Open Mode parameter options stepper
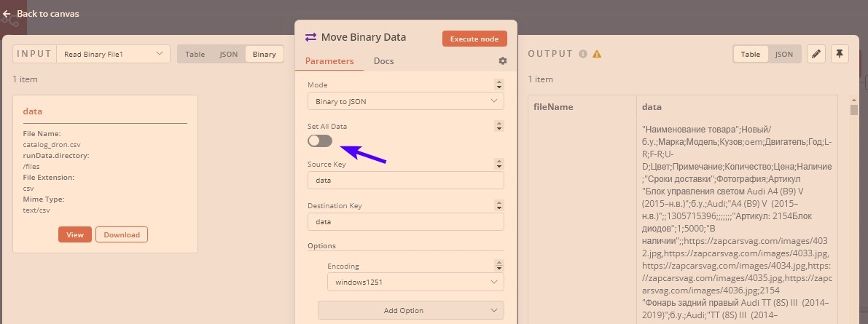868x324 pixels. [x=499, y=84]
